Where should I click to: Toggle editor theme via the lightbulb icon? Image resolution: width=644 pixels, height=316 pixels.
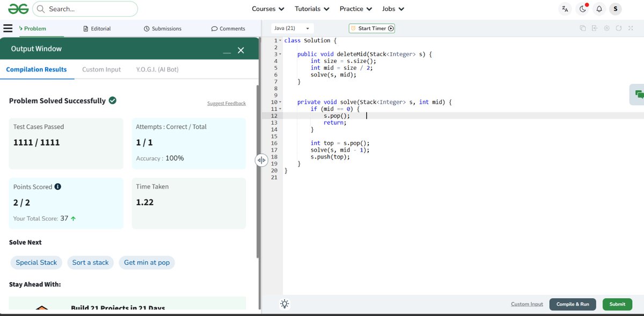(284, 304)
